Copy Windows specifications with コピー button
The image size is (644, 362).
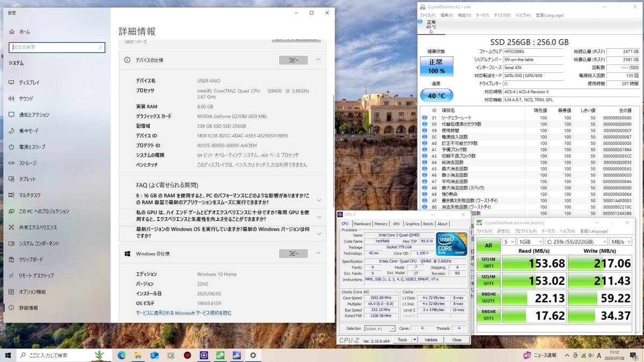[x=293, y=253]
